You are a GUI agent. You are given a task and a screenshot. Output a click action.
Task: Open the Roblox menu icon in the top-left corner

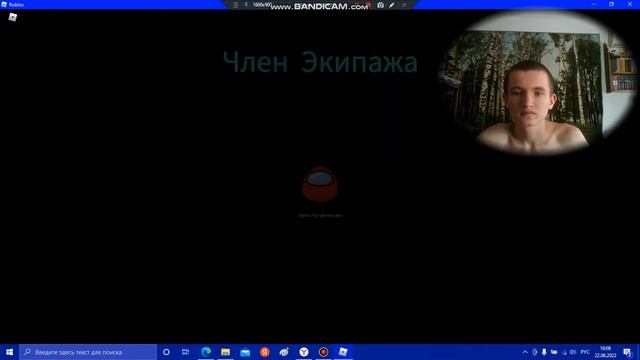pyautogui.click(x=13, y=17)
